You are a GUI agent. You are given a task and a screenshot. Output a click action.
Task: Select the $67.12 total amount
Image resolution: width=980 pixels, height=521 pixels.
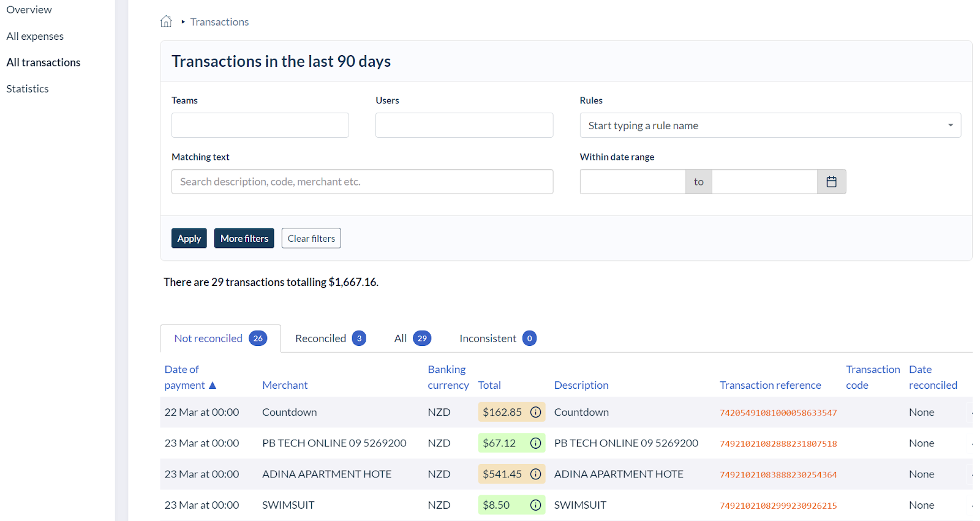coord(499,443)
